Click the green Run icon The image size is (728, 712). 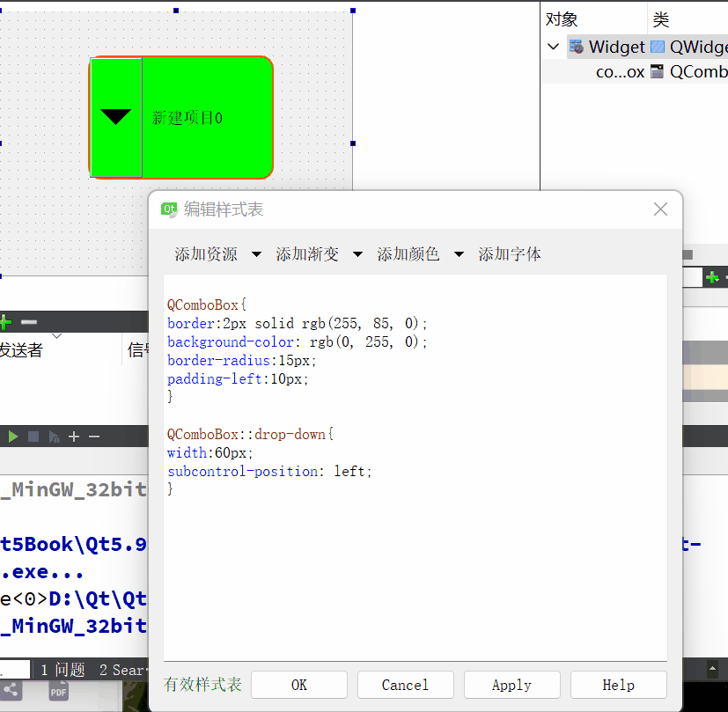click(13, 437)
